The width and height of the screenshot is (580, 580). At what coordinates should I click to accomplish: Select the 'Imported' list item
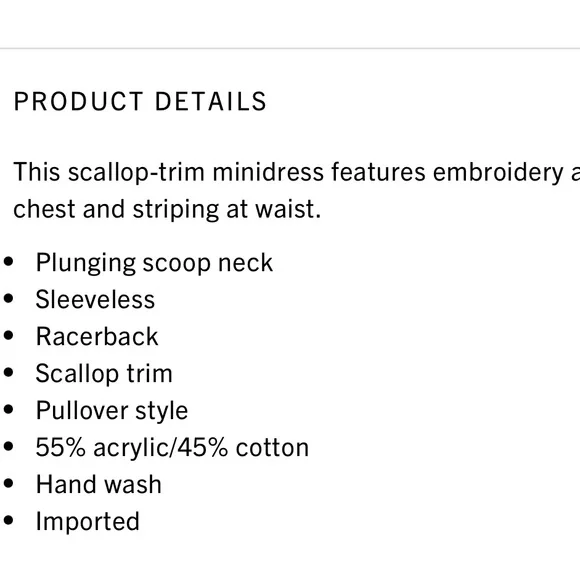(x=87, y=522)
